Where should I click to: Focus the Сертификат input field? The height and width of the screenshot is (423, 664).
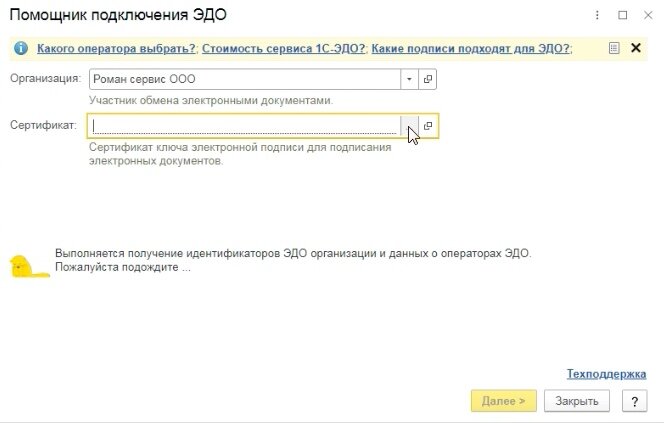[244, 126]
